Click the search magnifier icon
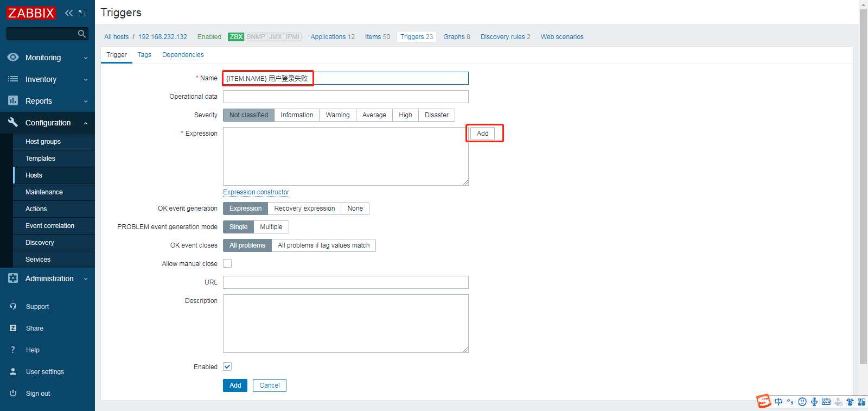868x411 pixels. pyautogui.click(x=82, y=34)
